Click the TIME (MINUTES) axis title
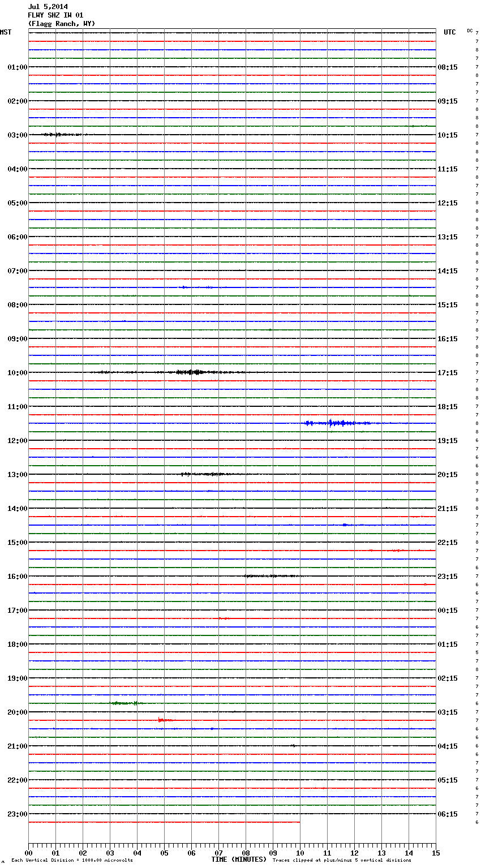481x868 pixels. click(x=239, y=860)
